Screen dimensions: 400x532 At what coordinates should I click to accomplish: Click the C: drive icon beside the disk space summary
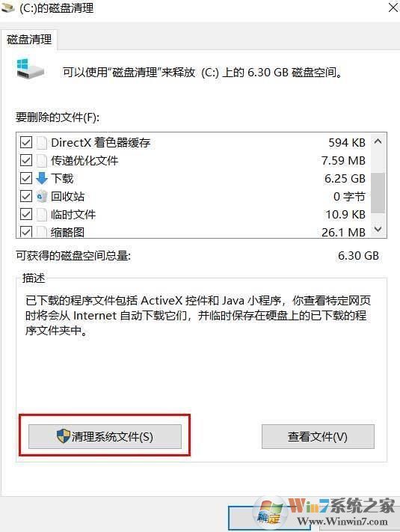point(30,69)
